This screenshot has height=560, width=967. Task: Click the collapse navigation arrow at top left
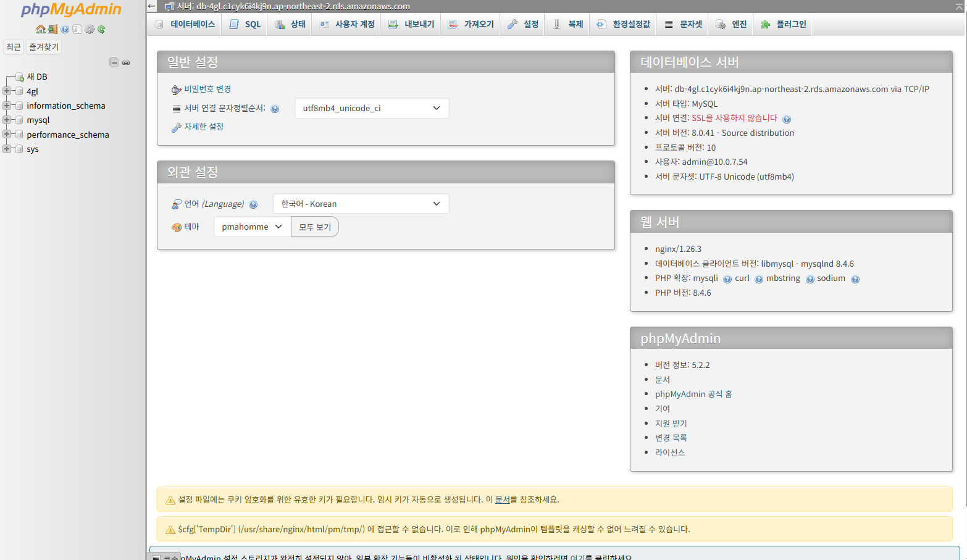click(152, 6)
